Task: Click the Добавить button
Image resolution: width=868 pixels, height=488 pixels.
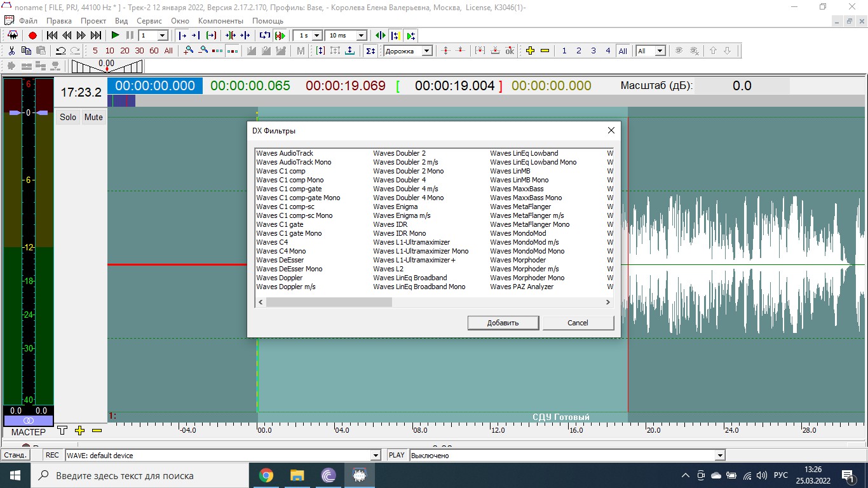Action: pyautogui.click(x=503, y=323)
